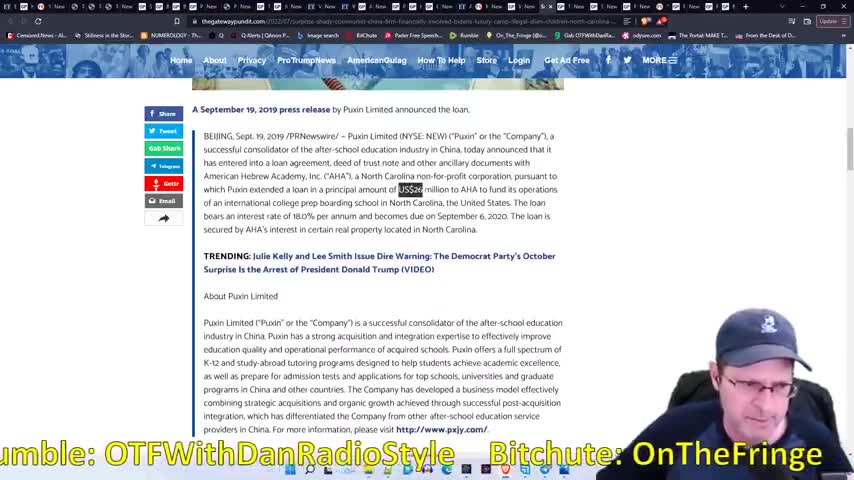Open Task View on the taskbar

click(328, 469)
